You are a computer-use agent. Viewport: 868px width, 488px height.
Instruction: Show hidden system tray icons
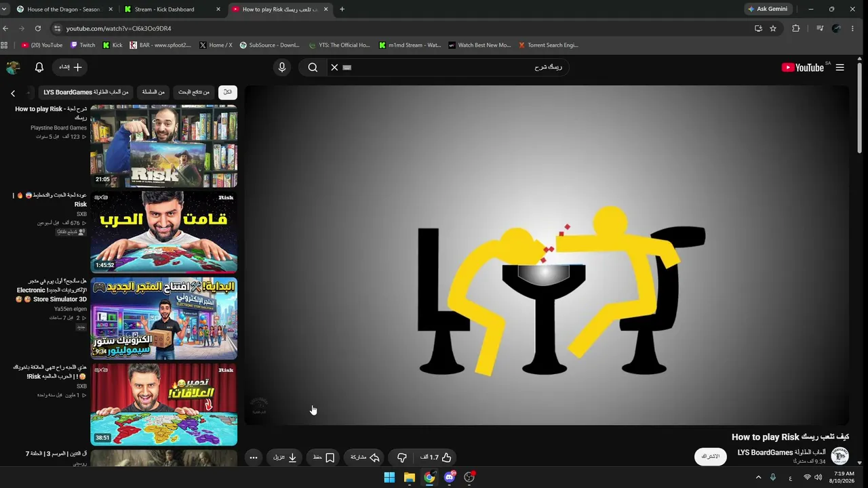click(x=758, y=477)
